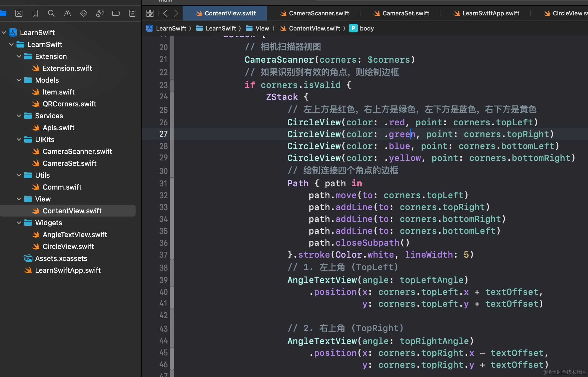Click the line 31 code folding ribbon
Image resolution: width=588 pixels, height=377 pixels.
coord(172,184)
